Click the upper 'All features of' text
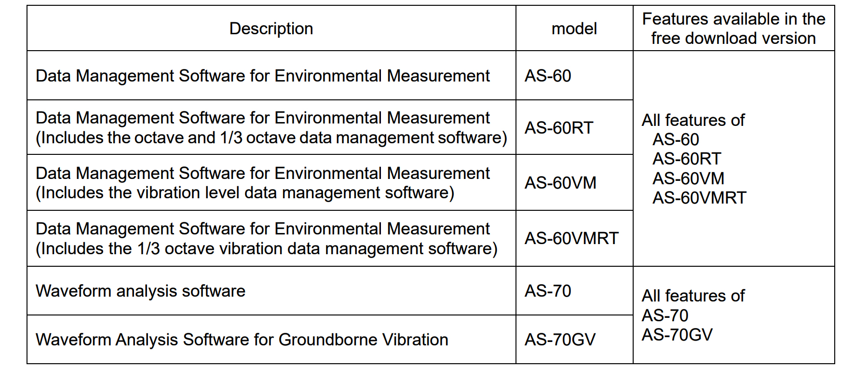Screen dimensions: 868x383 (693, 120)
